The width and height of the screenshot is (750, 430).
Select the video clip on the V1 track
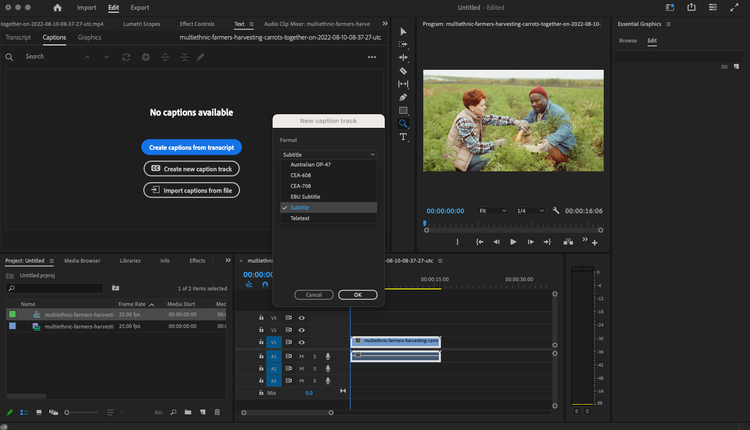point(395,341)
